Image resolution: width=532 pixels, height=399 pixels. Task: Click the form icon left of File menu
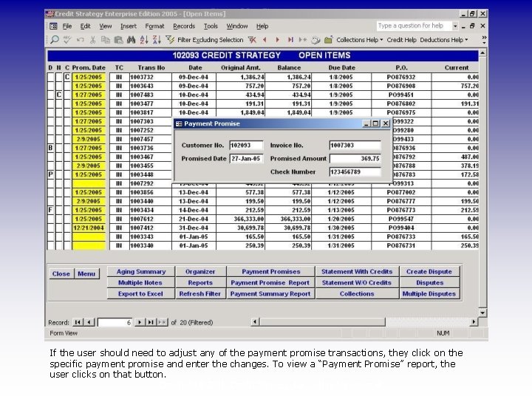54,26
